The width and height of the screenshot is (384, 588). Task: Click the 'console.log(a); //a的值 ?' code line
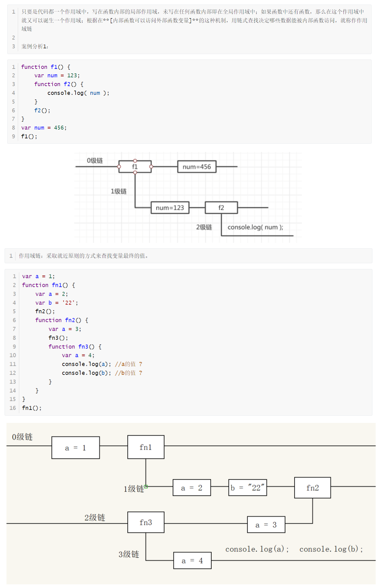[x=102, y=364]
